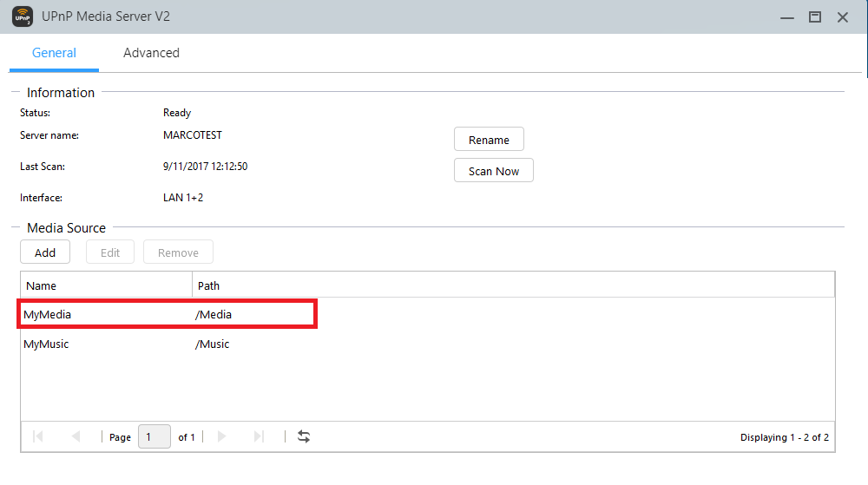Go to previous page arrow
Screen dimensions: 868x485
click(x=76, y=437)
